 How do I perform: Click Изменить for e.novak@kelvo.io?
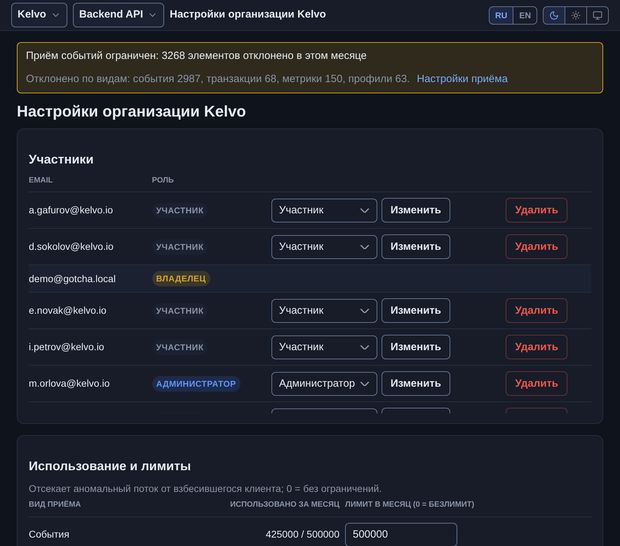pos(416,310)
